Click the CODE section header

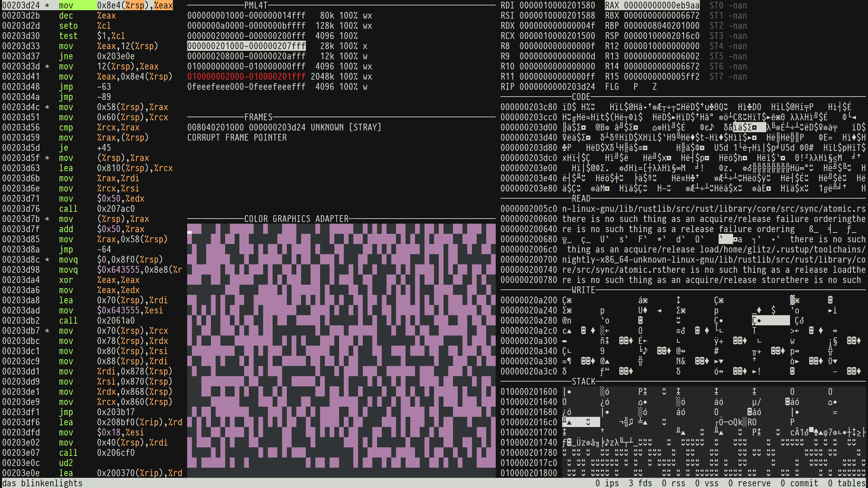point(581,97)
